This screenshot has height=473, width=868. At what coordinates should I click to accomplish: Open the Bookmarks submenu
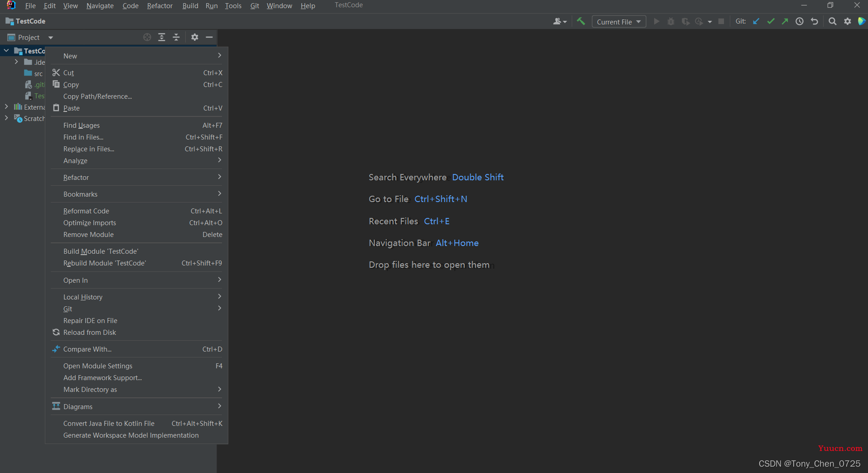click(x=136, y=194)
